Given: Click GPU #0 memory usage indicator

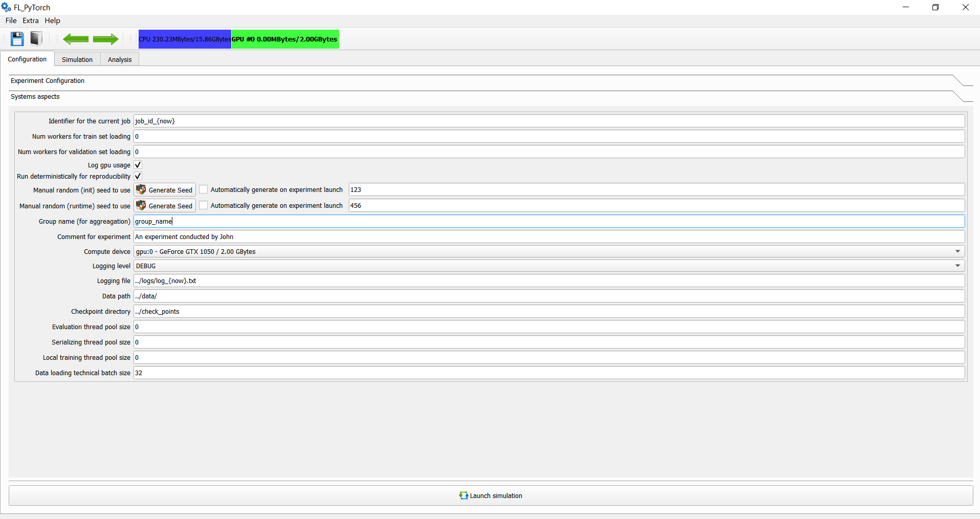Looking at the screenshot, I should pos(285,39).
